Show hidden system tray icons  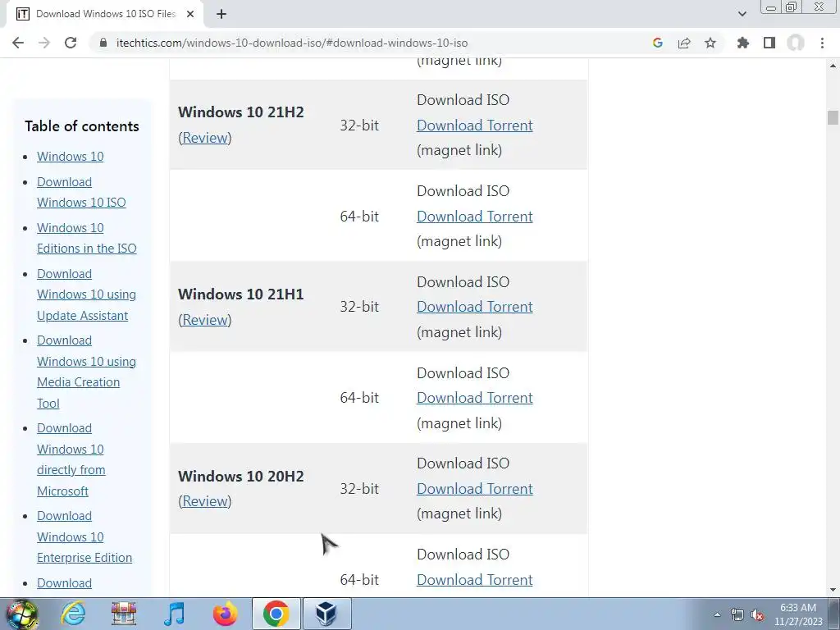click(x=717, y=614)
